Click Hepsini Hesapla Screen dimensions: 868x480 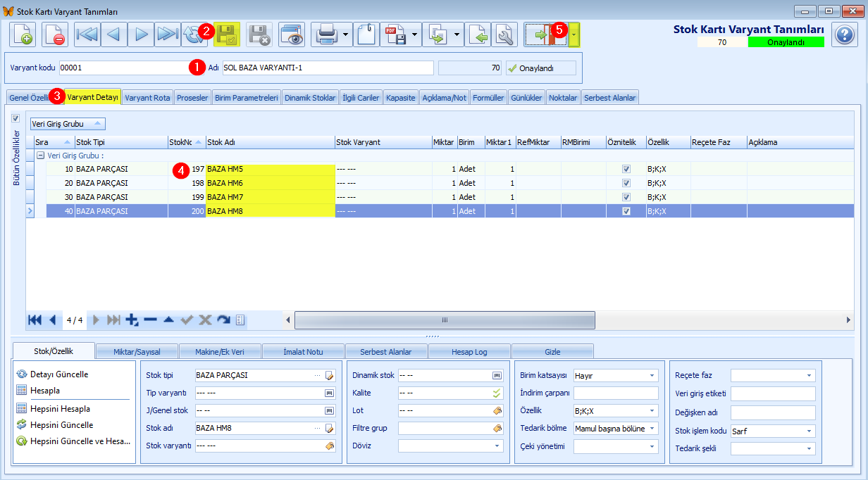(x=60, y=408)
